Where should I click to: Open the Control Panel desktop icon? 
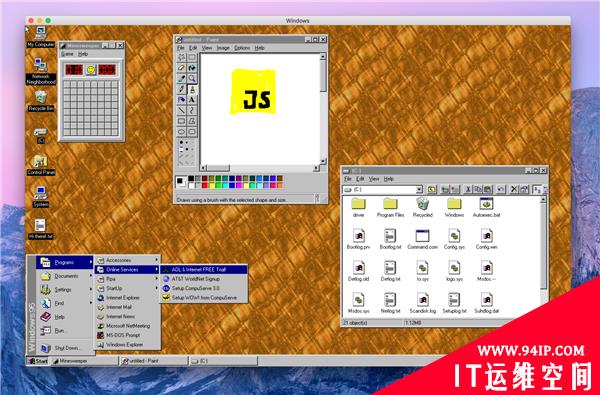[x=41, y=165]
